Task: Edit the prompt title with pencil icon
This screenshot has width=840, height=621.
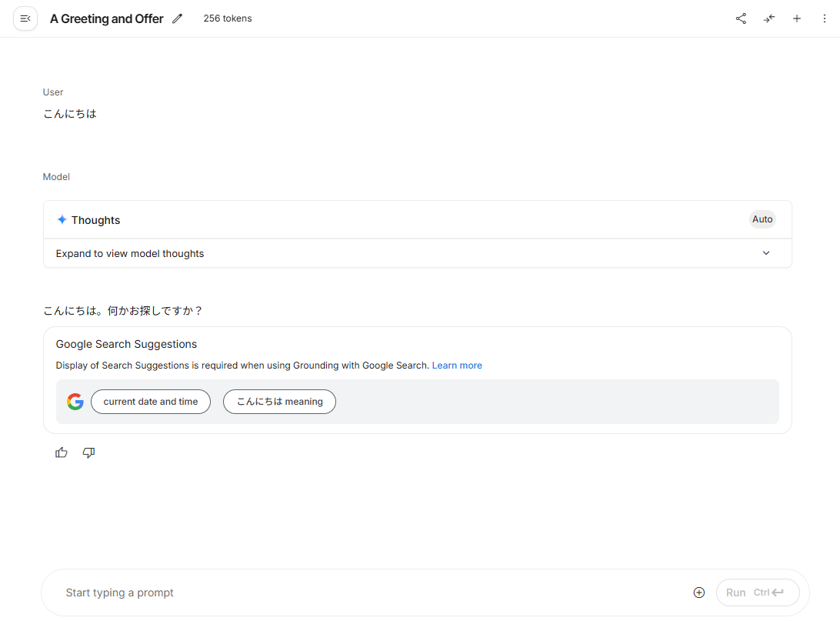Action: pyautogui.click(x=178, y=18)
